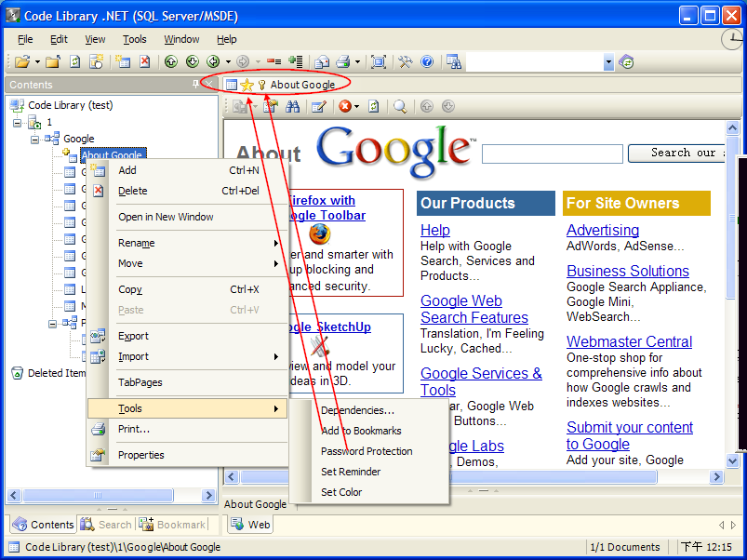747x560 pixels.
Task: Toggle the Contents panel pin
Action: (195, 85)
